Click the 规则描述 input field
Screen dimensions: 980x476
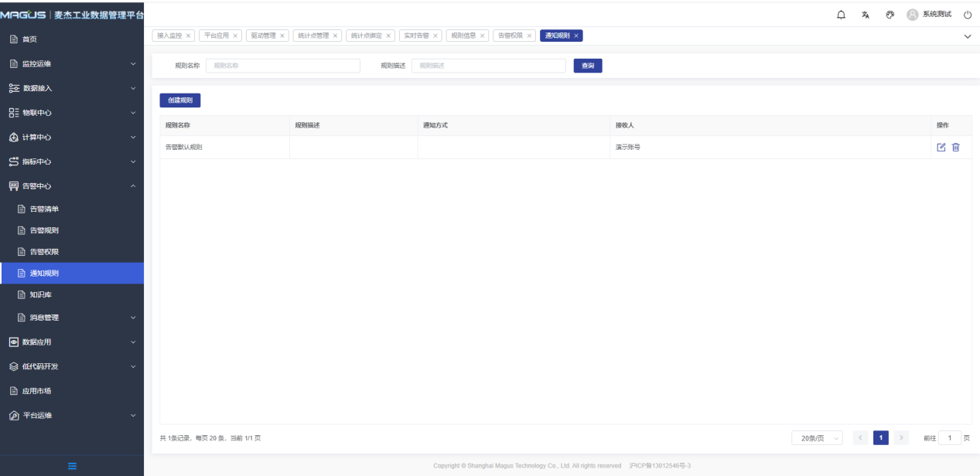(488, 66)
